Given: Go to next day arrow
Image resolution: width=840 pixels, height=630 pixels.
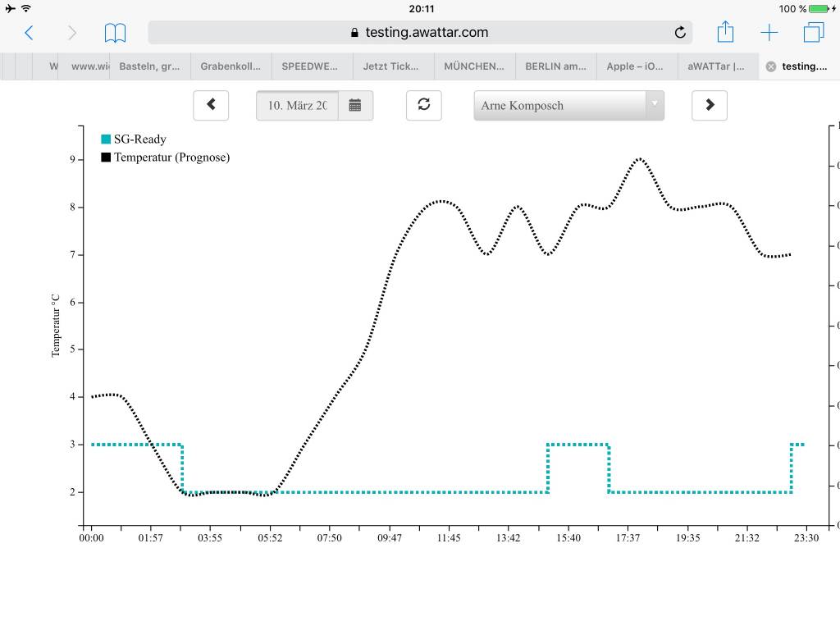Looking at the screenshot, I should click(710, 105).
